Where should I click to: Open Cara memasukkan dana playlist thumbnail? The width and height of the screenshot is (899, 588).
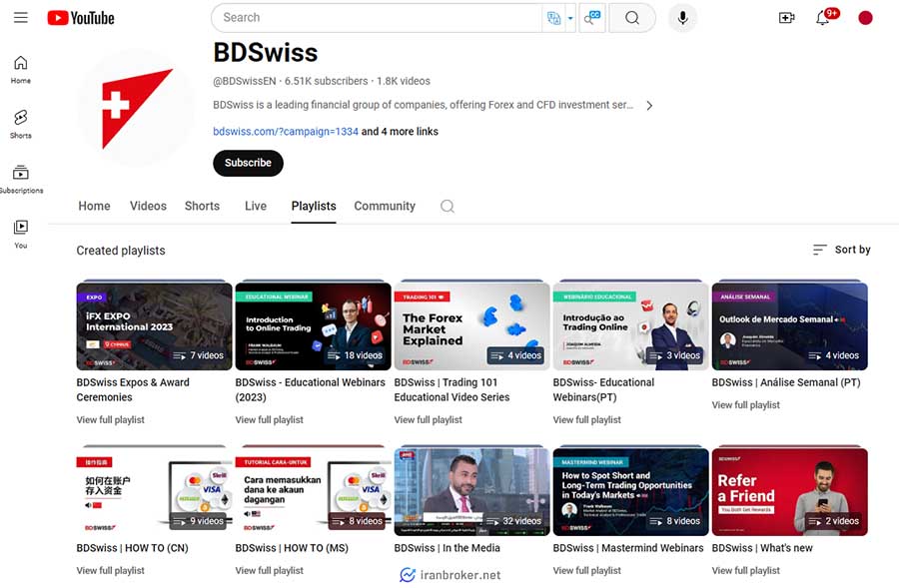click(x=313, y=492)
